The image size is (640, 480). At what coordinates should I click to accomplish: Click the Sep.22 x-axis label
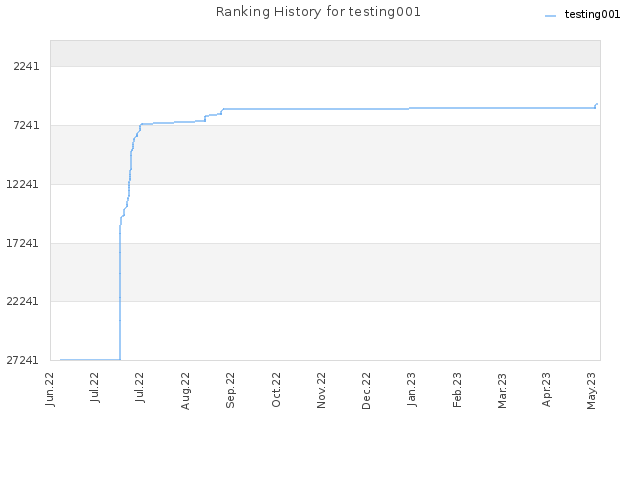(231, 390)
